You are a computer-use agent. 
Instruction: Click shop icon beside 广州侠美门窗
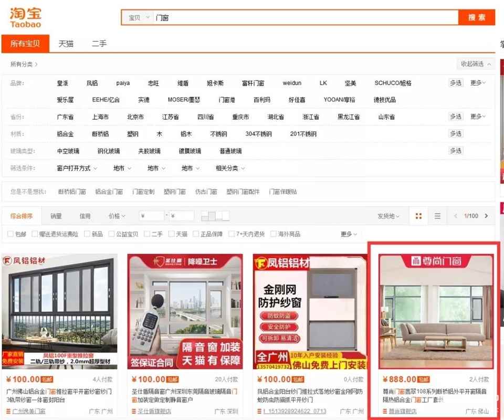(x=8, y=411)
